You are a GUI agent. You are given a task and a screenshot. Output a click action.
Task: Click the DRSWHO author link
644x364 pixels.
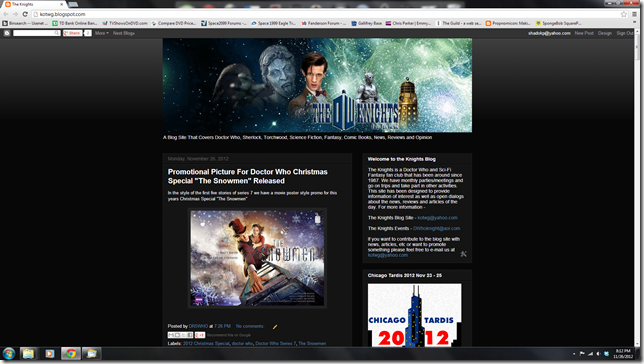point(198,326)
